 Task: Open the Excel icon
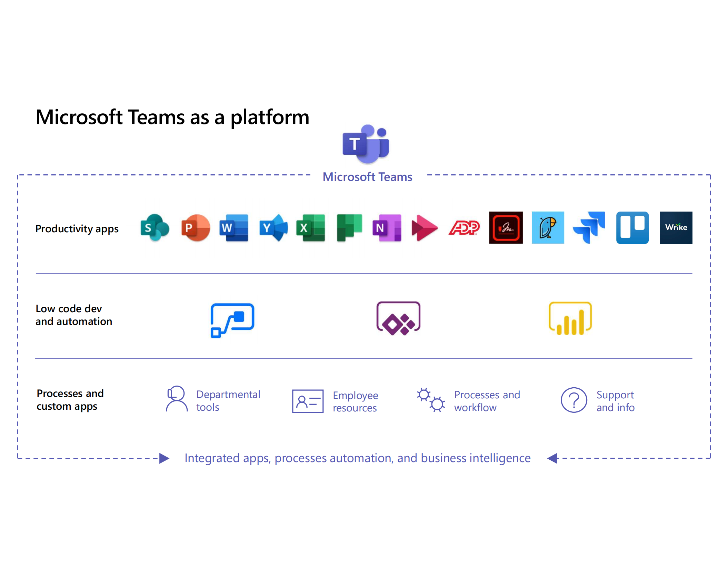point(310,228)
